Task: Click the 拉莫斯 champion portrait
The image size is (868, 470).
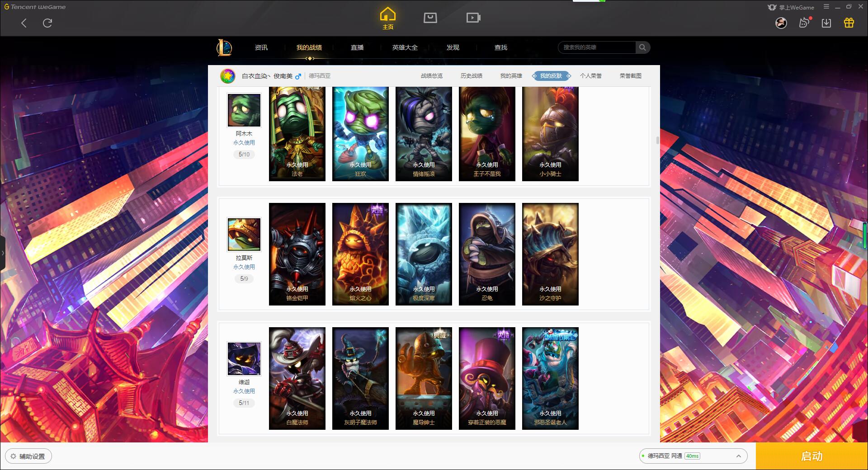Action: (244, 235)
